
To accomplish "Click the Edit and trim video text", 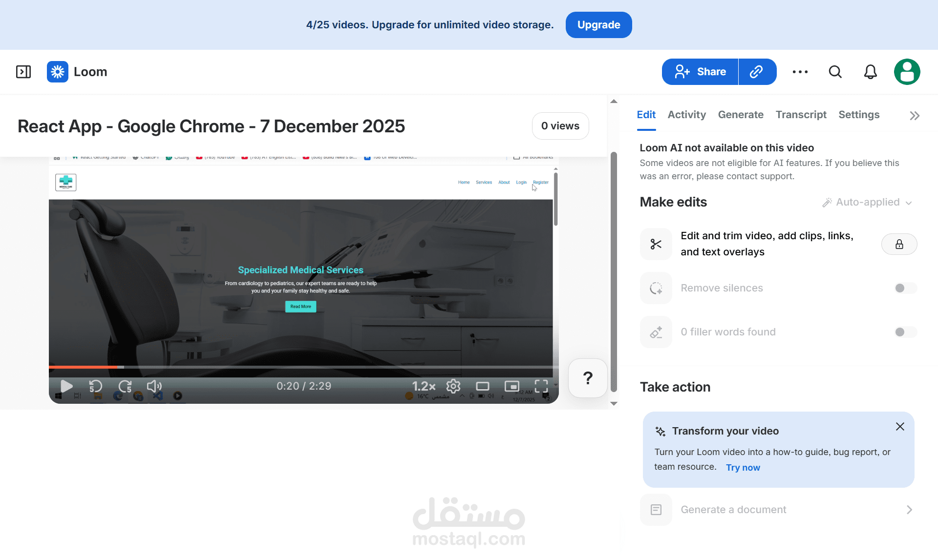I will pos(767,244).
